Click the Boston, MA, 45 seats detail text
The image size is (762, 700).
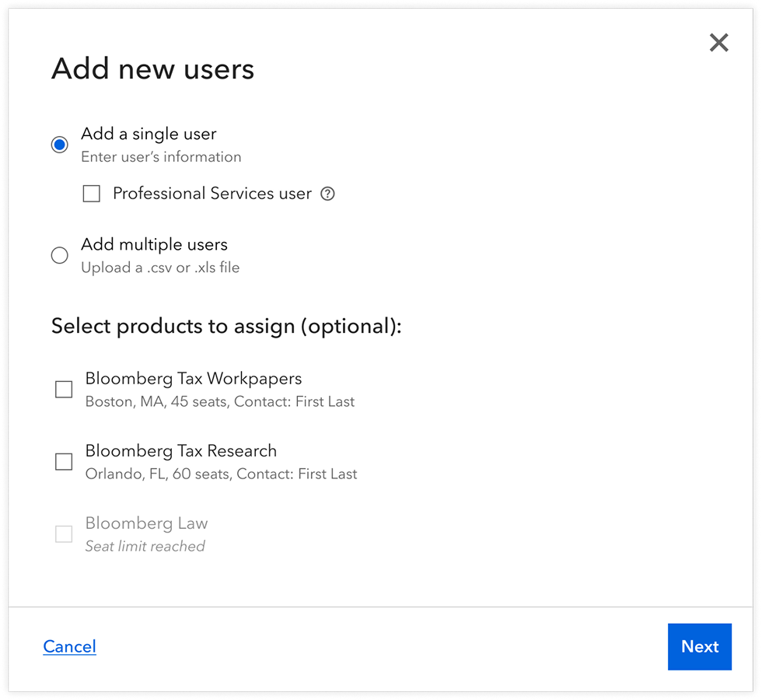219,401
